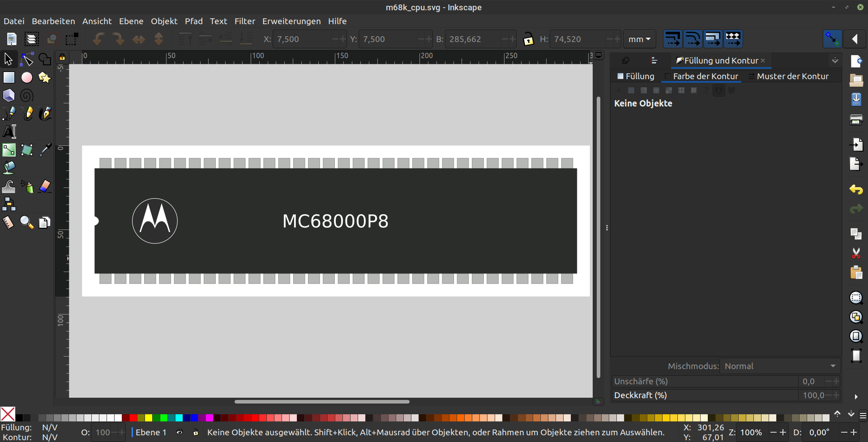Decrease the rotation D value

pyautogui.click(x=844, y=432)
